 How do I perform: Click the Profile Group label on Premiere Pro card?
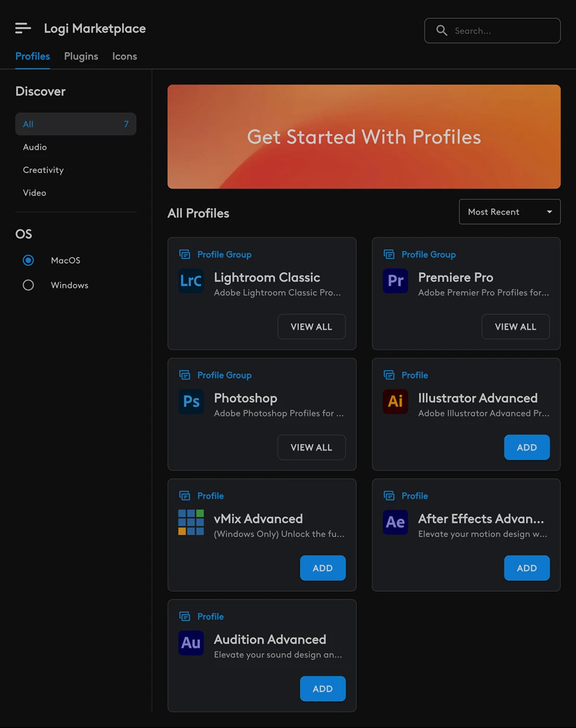point(429,254)
